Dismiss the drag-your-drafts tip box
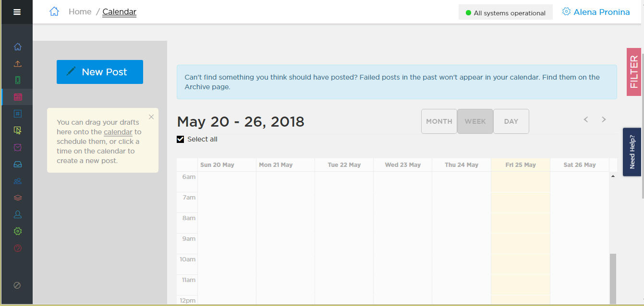The height and width of the screenshot is (306, 644). (x=151, y=117)
